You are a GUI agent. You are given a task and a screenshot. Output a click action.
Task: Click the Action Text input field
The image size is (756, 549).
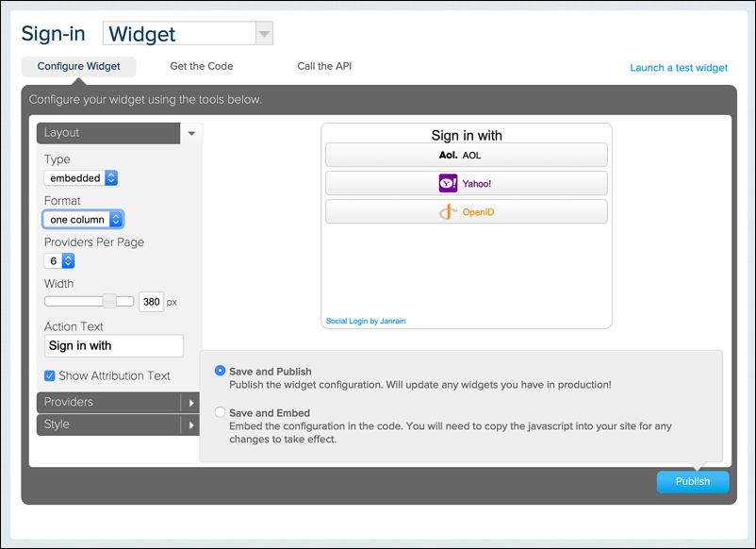tap(114, 345)
